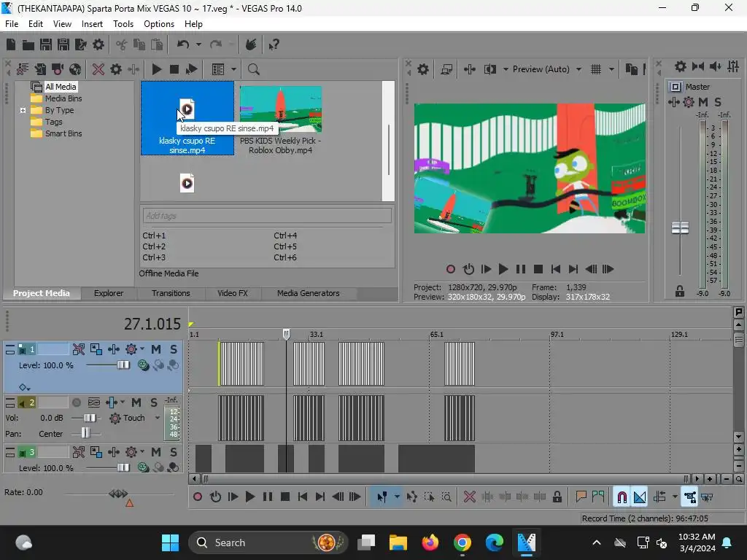Image resolution: width=747 pixels, height=560 pixels.
Task: Switch to the Explorer tab
Action: (109, 293)
